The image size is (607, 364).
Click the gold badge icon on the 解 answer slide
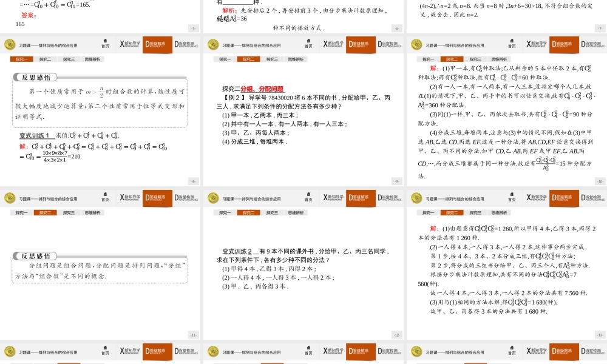pos(415,197)
